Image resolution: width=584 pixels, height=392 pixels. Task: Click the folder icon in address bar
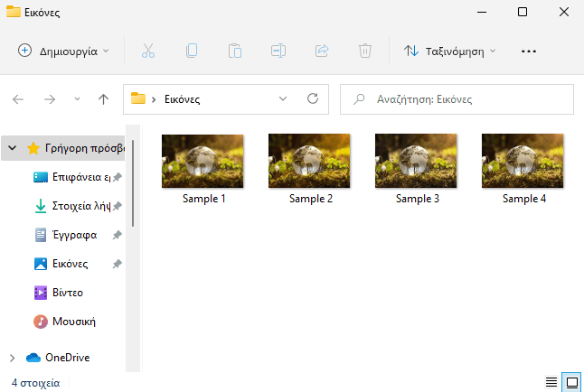tap(137, 98)
